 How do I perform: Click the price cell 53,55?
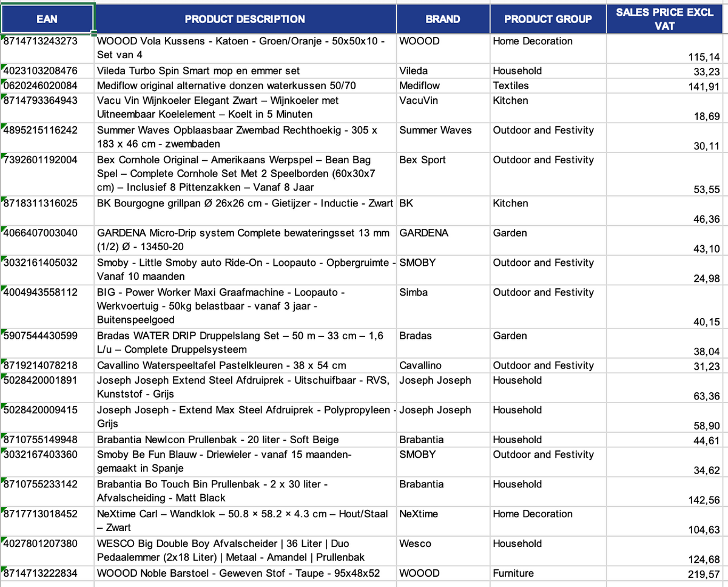click(665, 174)
